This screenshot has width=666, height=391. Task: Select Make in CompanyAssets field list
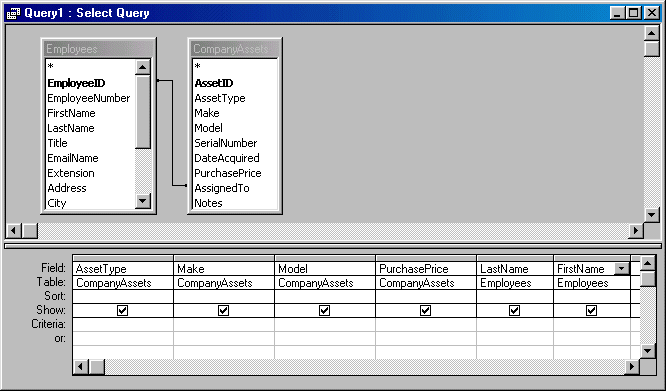(x=206, y=113)
